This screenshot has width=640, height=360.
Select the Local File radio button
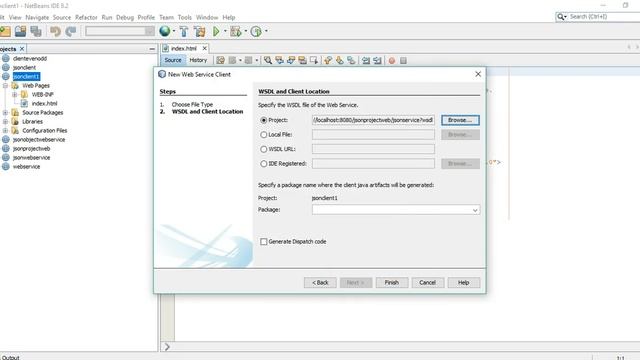tap(264, 134)
